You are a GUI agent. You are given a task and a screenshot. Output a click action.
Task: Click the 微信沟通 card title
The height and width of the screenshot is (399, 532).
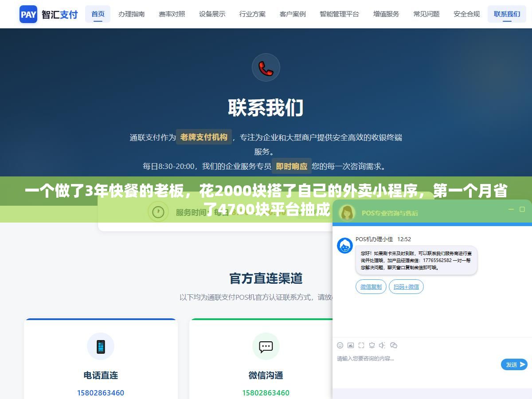[x=266, y=376]
